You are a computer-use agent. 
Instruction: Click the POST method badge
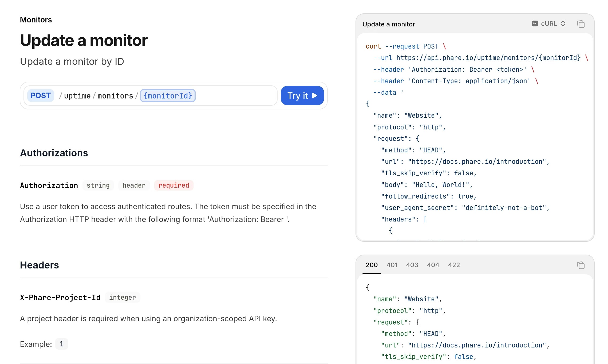click(40, 95)
